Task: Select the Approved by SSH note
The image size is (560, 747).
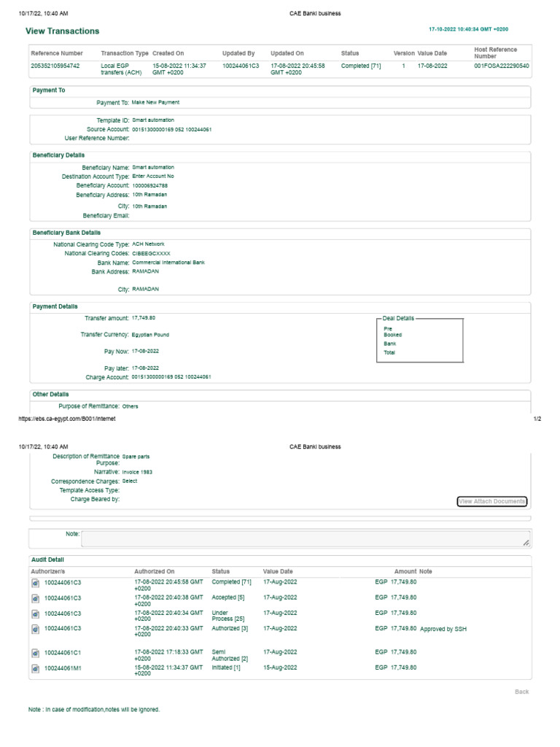Action: (443, 630)
